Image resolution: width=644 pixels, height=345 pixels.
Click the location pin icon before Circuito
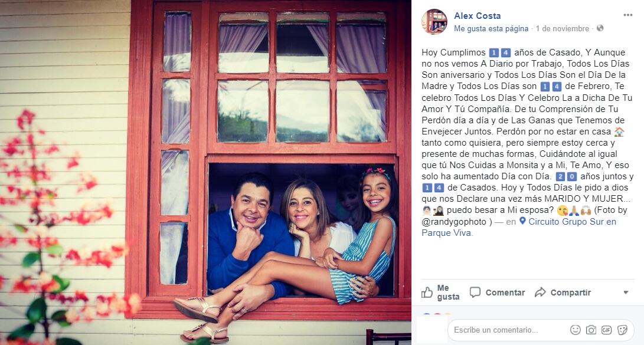[x=522, y=221]
